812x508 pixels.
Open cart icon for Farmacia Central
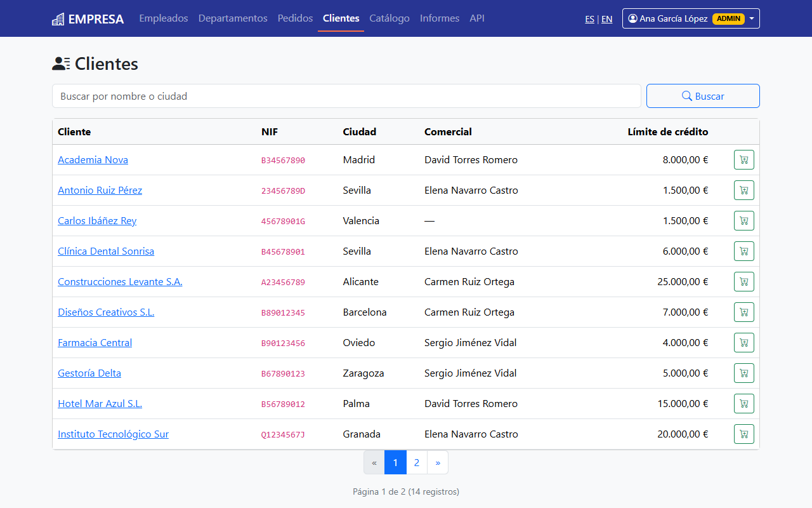click(x=743, y=343)
